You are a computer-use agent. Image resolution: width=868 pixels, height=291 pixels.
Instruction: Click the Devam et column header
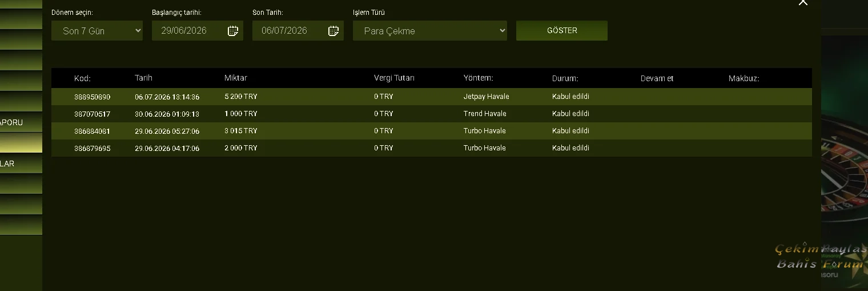pyautogui.click(x=657, y=78)
